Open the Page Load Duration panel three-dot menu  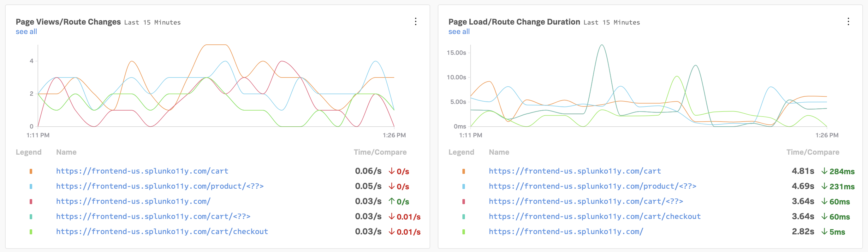848,21
